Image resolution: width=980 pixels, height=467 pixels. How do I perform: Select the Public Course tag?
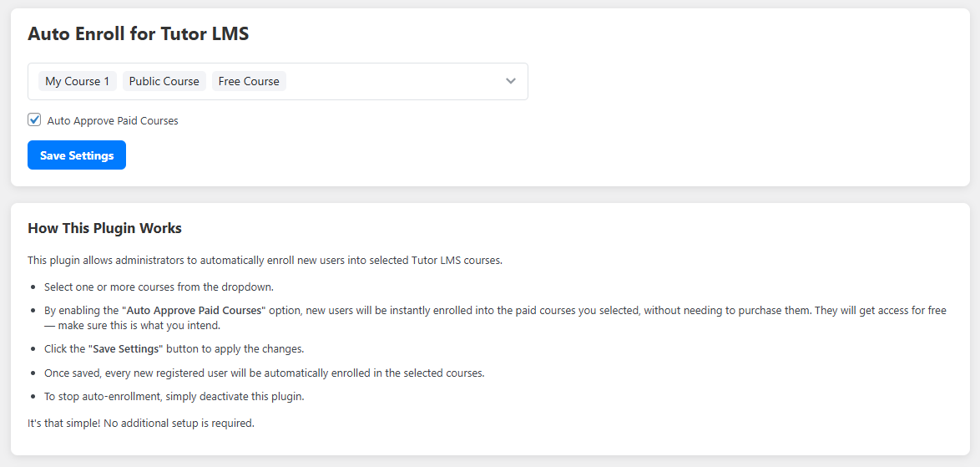164,81
